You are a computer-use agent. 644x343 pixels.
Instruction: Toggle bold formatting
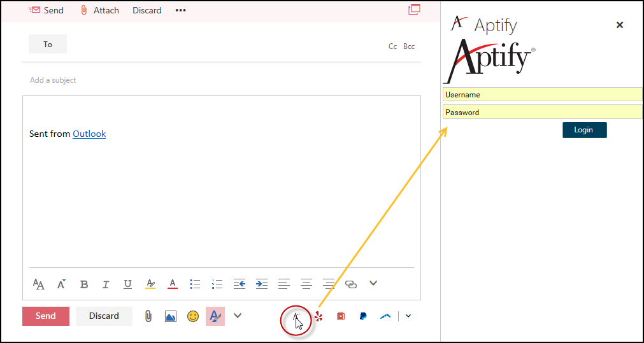(x=84, y=284)
